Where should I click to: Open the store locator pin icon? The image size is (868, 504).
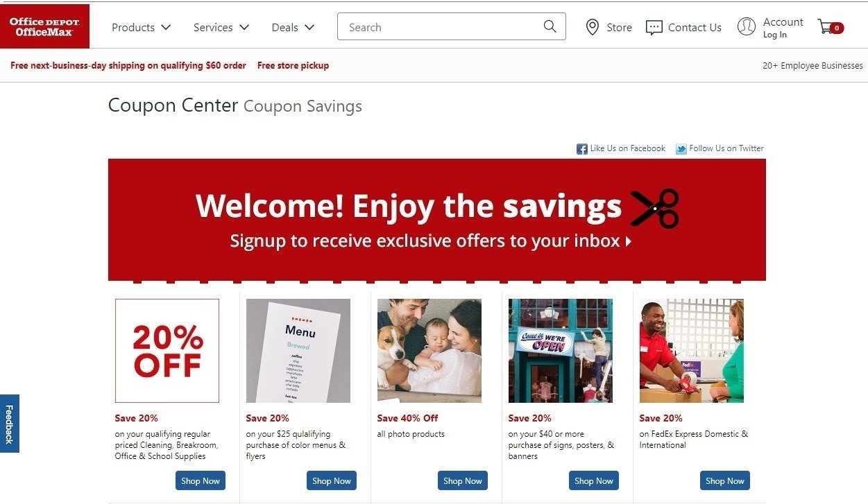(x=592, y=27)
